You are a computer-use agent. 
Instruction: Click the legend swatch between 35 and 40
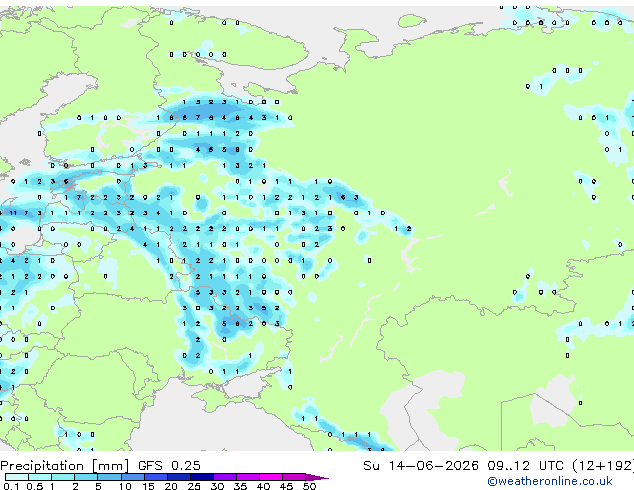coord(248,477)
